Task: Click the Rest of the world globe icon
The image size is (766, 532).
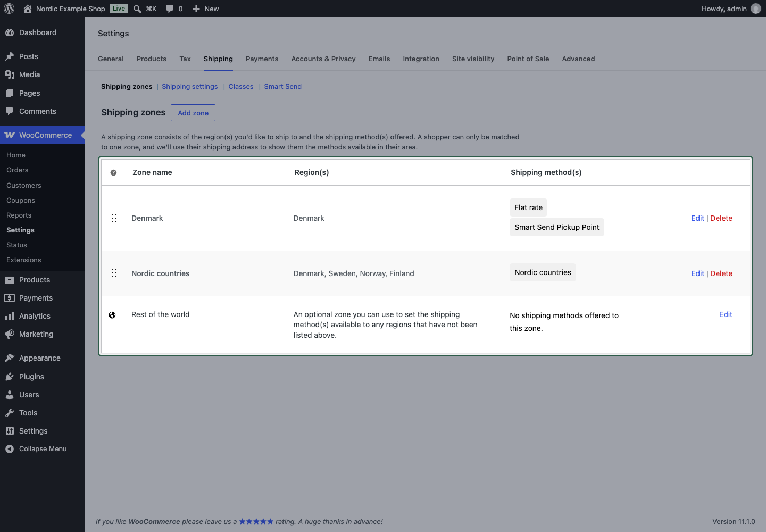Action: 112,315
